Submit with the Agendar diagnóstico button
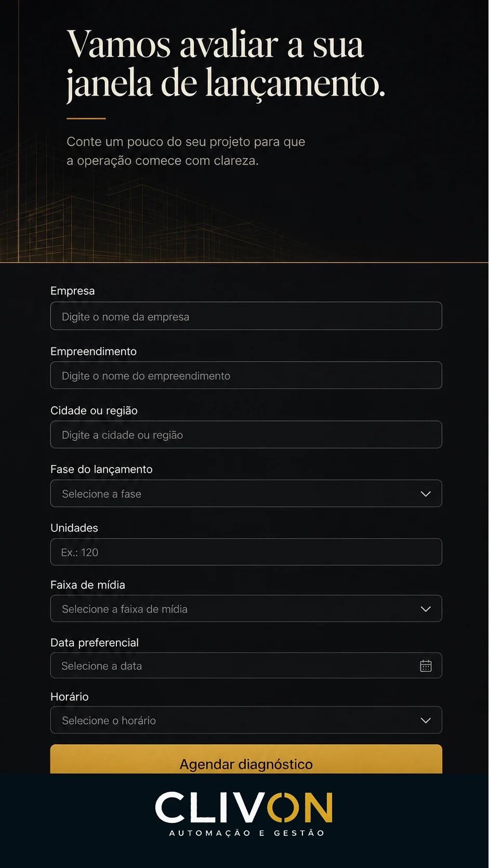Screen dimensions: 489x868 click(x=246, y=760)
